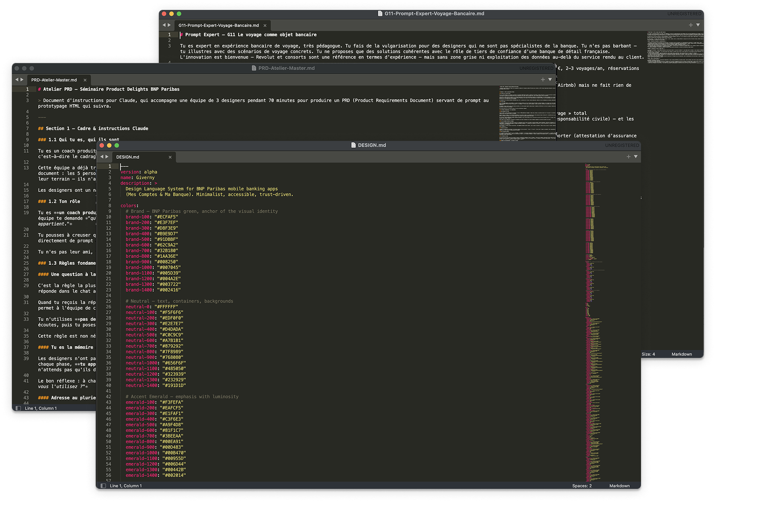Click emerald-800 value "#00EA91"
Viewport: 767px width, 532px height.
point(171,442)
